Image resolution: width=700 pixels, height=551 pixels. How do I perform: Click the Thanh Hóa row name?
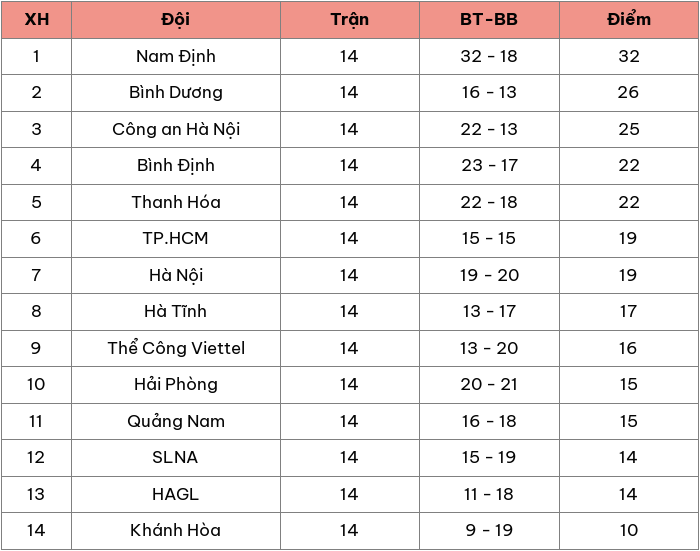(176, 202)
